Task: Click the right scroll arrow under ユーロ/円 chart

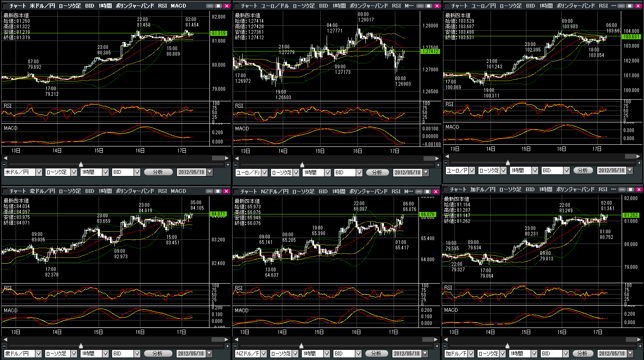Action: [639, 157]
